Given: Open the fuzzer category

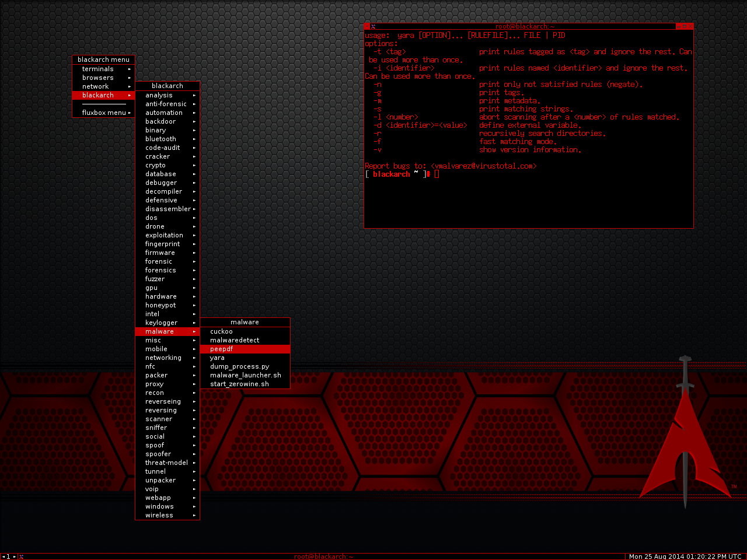Looking at the screenshot, I should coord(167,279).
